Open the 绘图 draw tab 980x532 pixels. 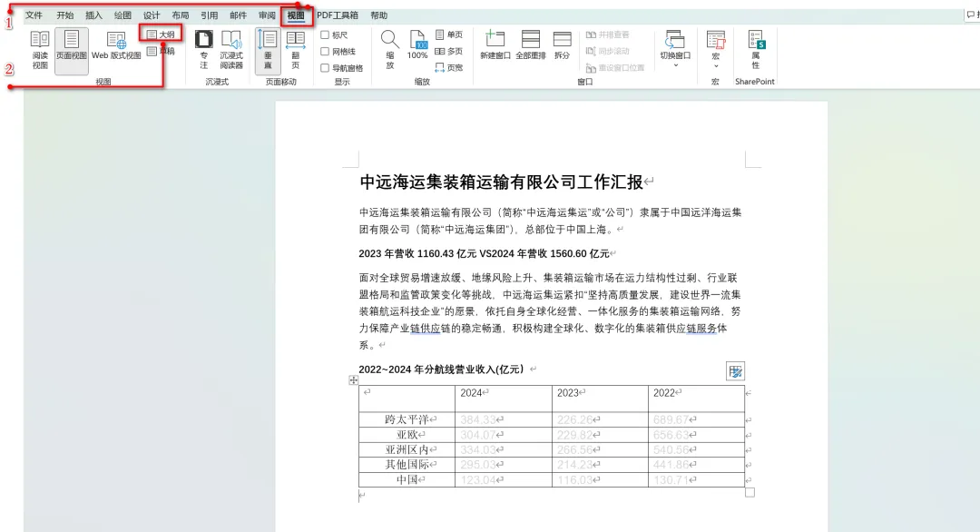coord(122,15)
